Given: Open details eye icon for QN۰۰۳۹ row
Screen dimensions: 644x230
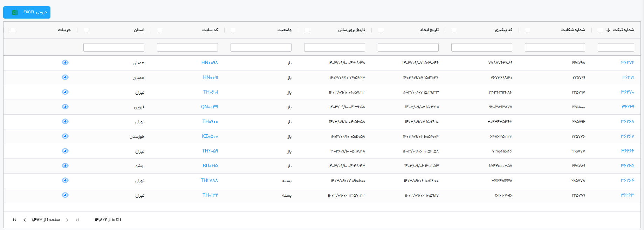Looking at the screenshot, I should pos(65,107).
